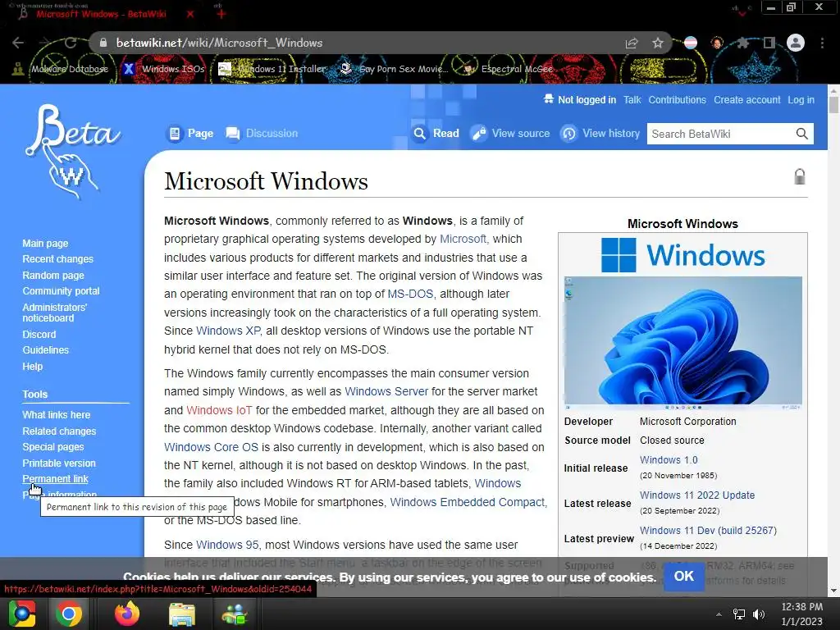
Task: Open Printable version link
Action: (59, 463)
